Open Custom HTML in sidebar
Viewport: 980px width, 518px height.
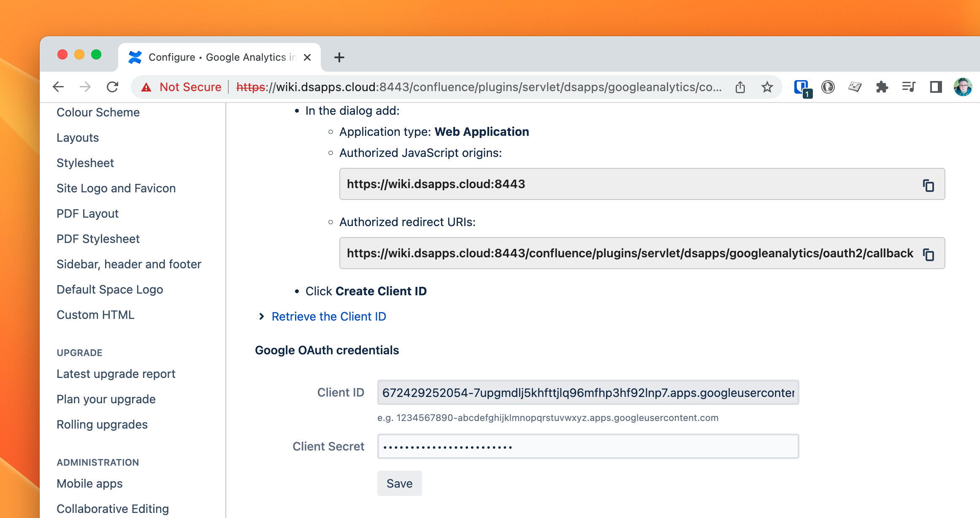(x=95, y=315)
